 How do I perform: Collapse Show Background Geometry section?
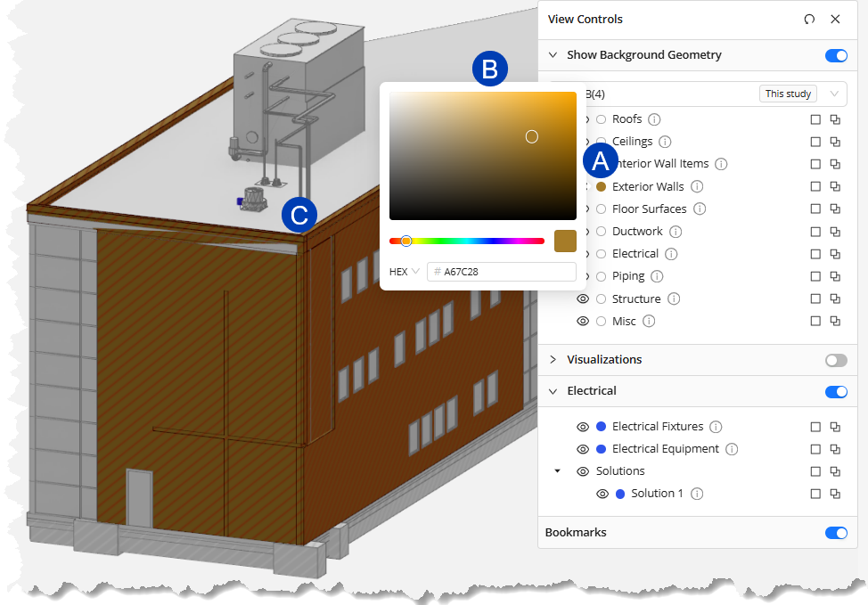[553, 55]
